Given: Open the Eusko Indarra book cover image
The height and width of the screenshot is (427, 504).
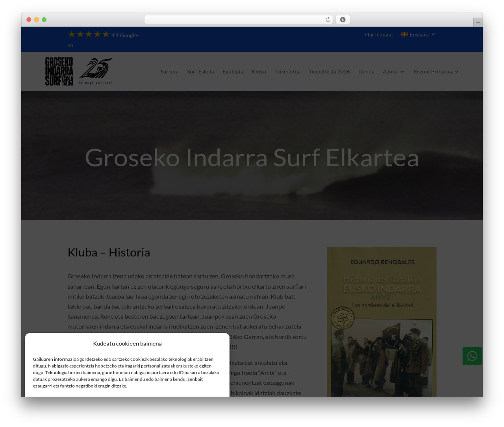Looking at the screenshot, I should coord(382,322).
